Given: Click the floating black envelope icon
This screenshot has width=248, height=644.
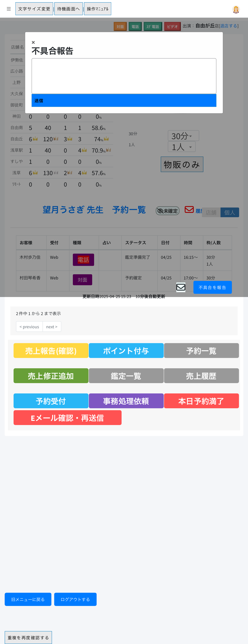Looking at the screenshot, I should 181,287.
